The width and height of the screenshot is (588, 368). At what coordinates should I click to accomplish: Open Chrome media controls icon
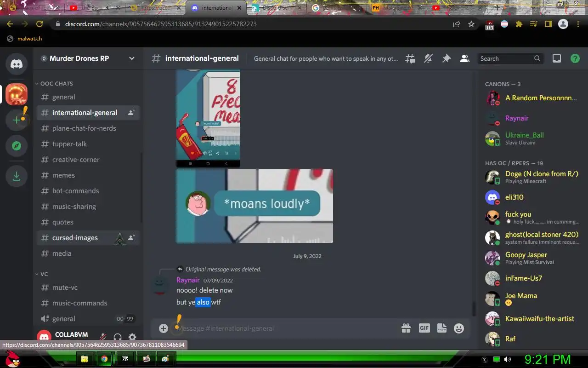click(533, 24)
